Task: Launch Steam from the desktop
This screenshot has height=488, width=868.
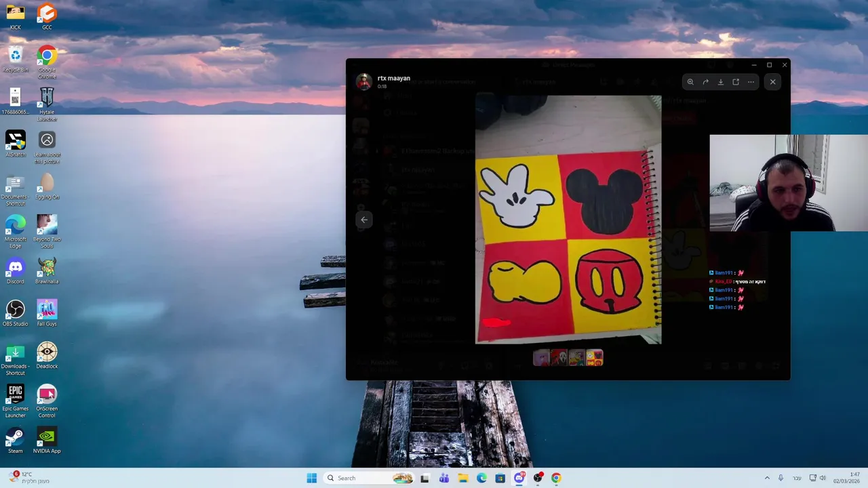Action: 15,440
